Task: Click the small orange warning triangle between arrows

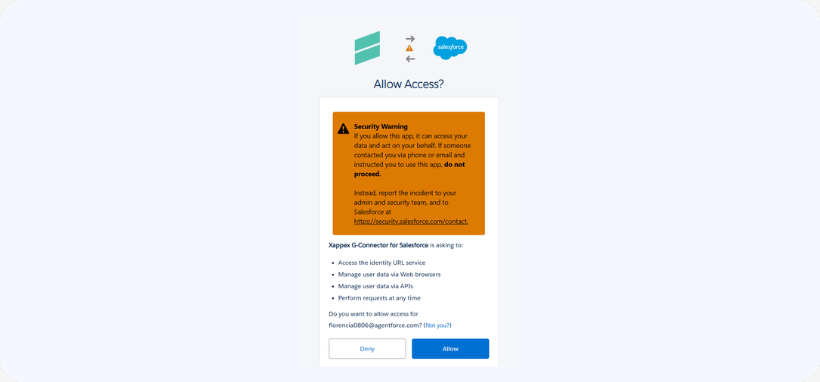Action: coord(409,48)
